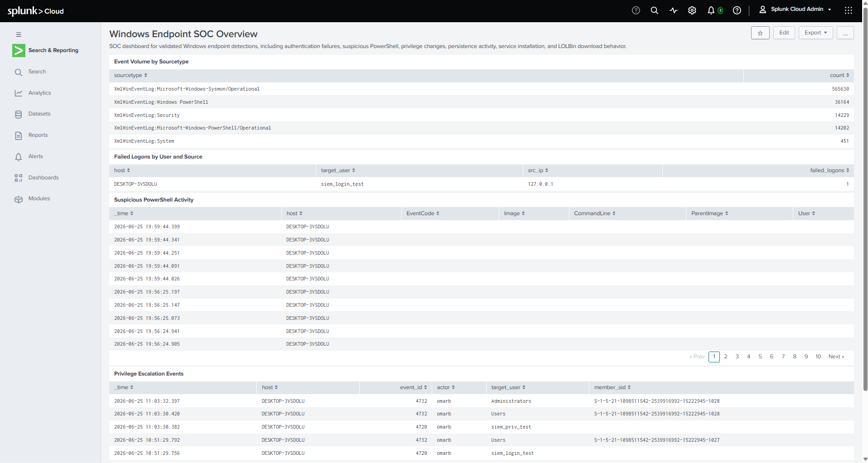868x463 pixels.
Task: Sort Event Volume by count column
Action: [x=839, y=76]
